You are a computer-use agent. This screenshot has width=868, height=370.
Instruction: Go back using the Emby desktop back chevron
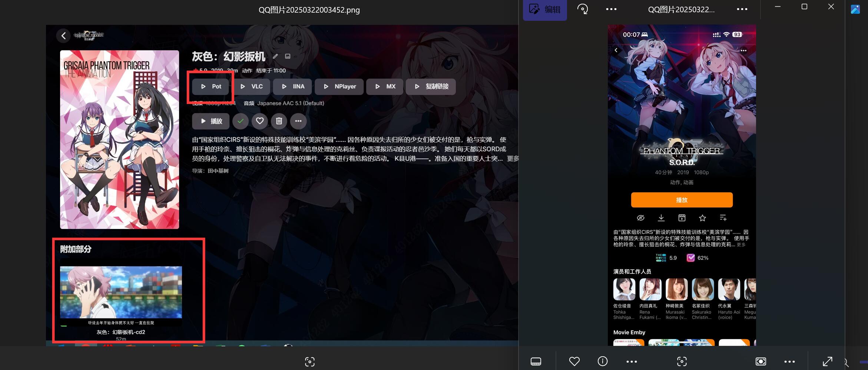[x=63, y=36]
